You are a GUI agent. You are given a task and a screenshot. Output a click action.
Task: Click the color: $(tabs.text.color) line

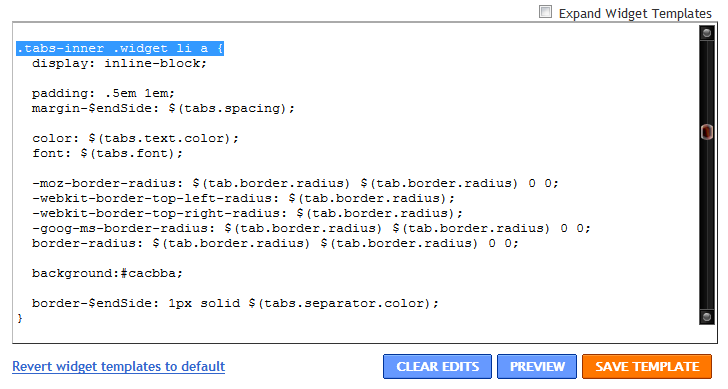pos(135,138)
